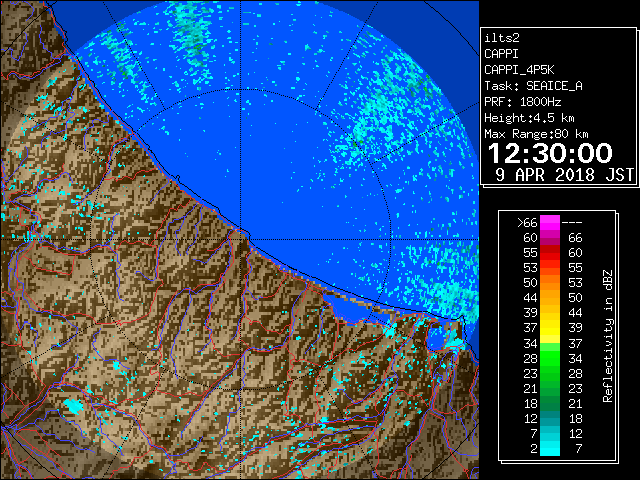
Task: Select the red-orange 53–55 dBZ swatch
Action: pos(550,268)
